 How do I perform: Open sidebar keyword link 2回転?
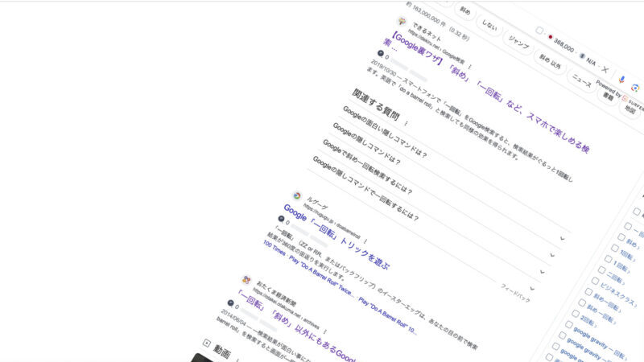pos(588,322)
